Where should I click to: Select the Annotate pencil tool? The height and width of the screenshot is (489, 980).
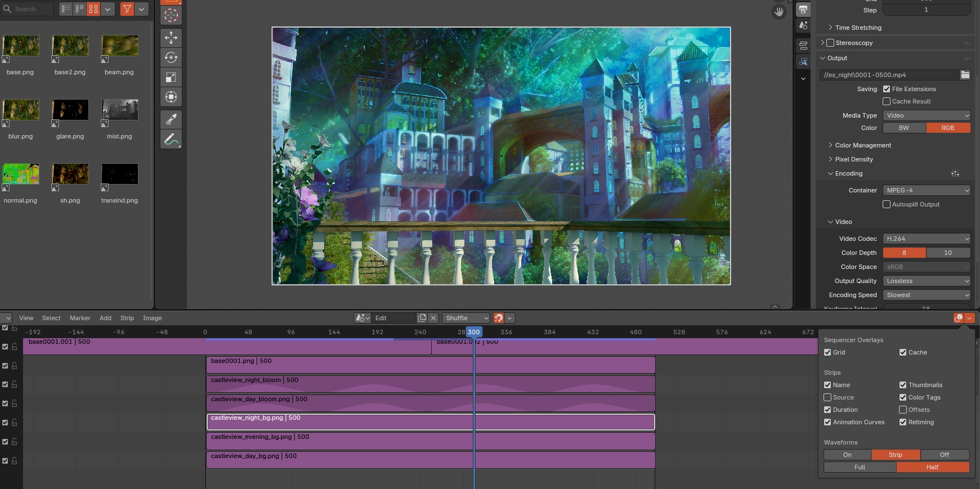tap(171, 138)
